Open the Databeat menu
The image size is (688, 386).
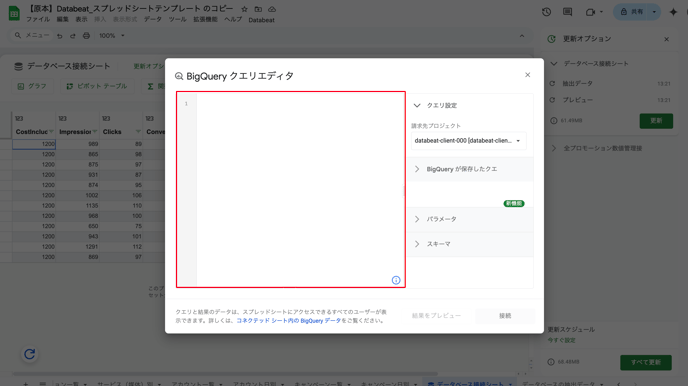[x=262, y=20]
